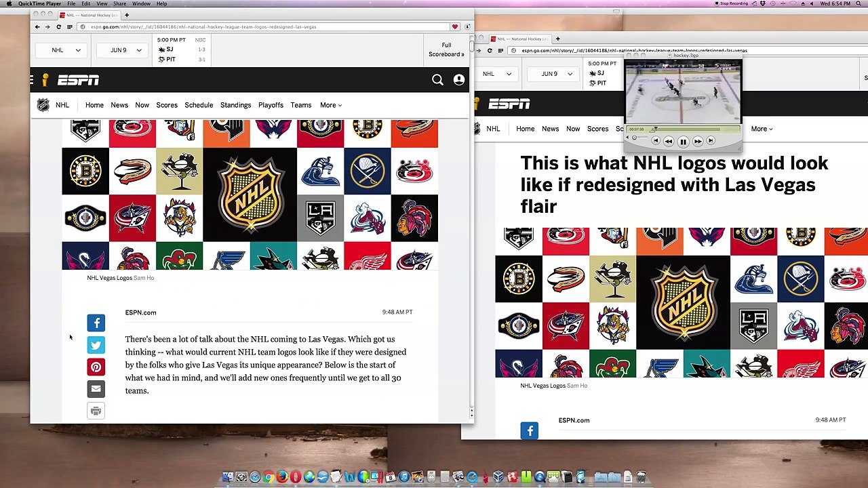Skip to the start of hockey.3gp
The width and height of the screenshot is (868, 488).
655,141
